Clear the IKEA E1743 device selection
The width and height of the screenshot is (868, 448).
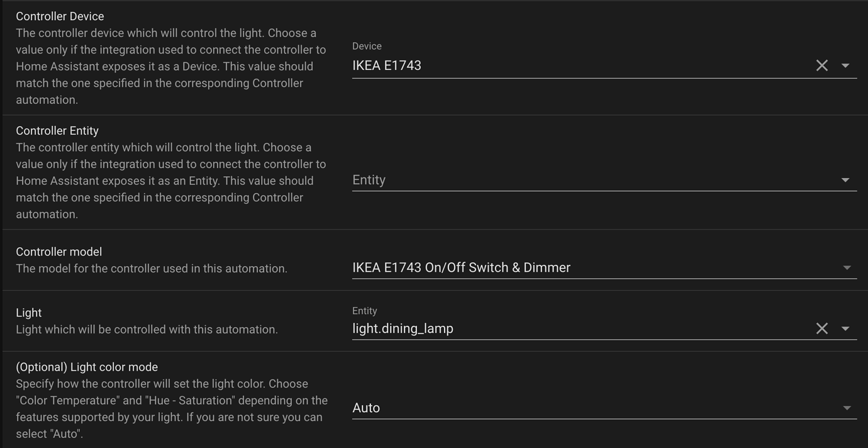pos(822,65)
